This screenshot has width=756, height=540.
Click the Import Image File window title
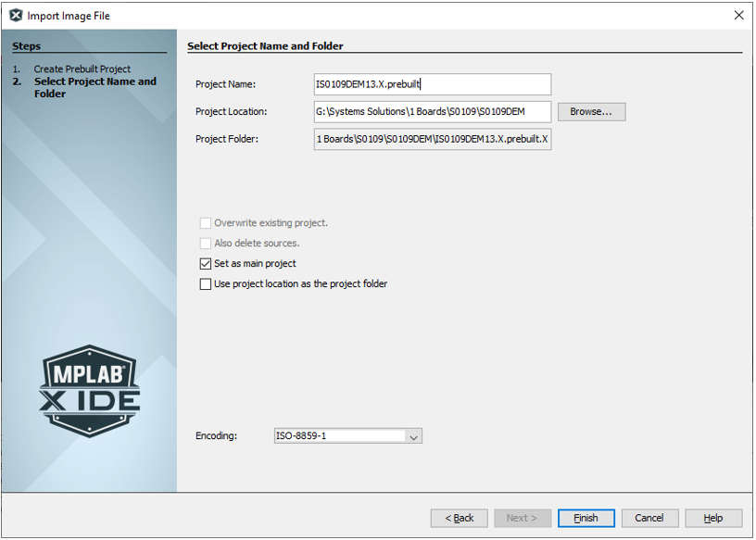[x=69, y=16]
